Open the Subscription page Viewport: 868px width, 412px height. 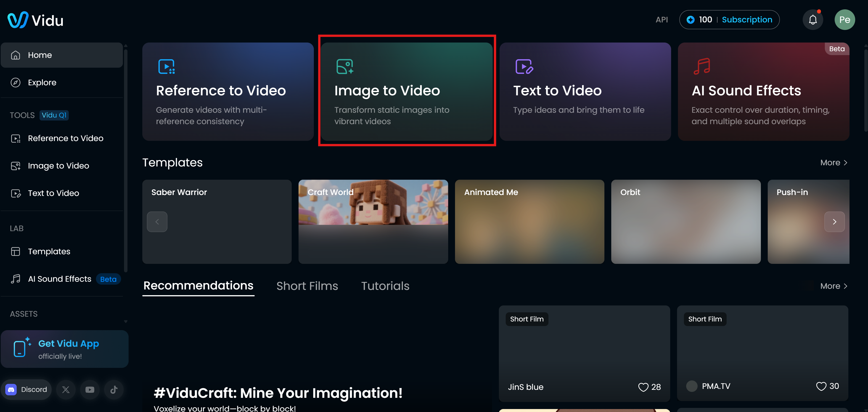coord(747,20)
